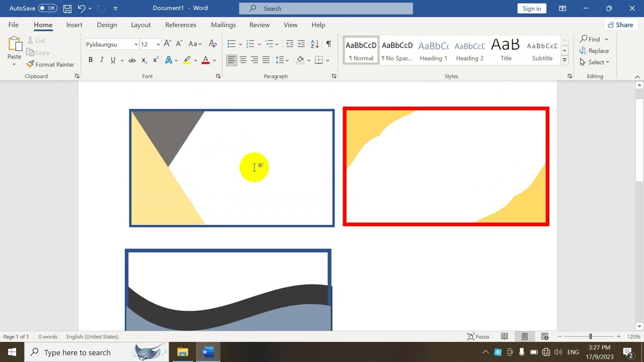Apply superscript formatting
This screenshot has width=644, height=362.
tap(155, 60)
